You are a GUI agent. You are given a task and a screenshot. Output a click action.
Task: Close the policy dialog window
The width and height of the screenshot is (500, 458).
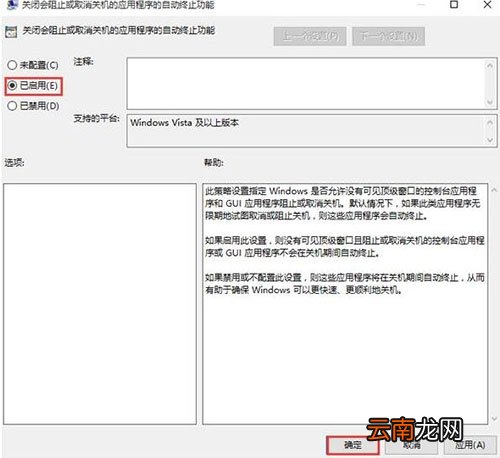pyautogui.click(x=487, y=5)
